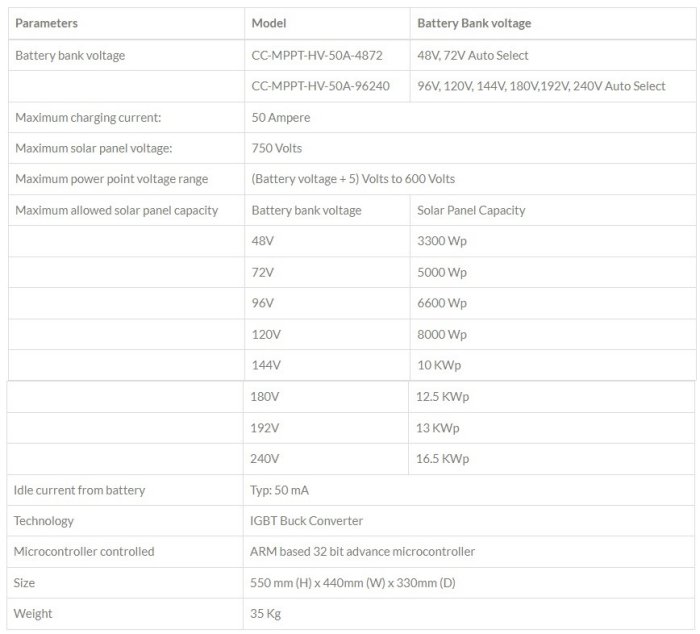Click the "12.5 KWp" capacity value

(442, 397)
